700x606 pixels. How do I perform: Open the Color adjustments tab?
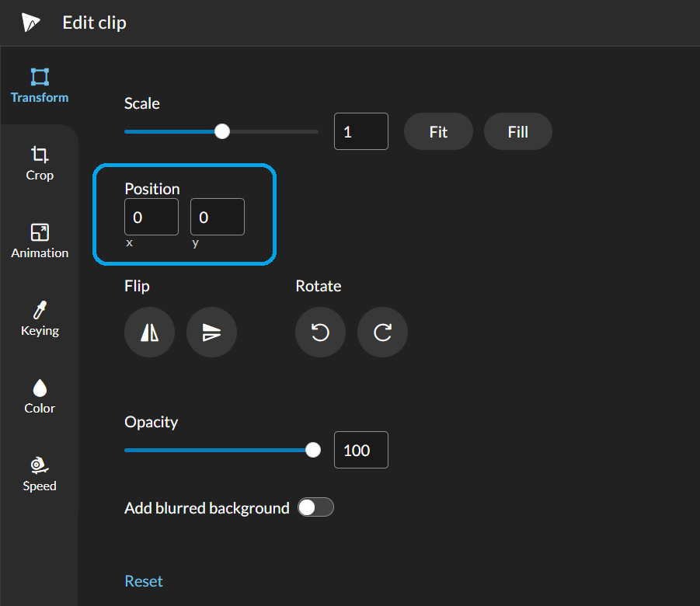pyautogui.click(x=40, y=396)
